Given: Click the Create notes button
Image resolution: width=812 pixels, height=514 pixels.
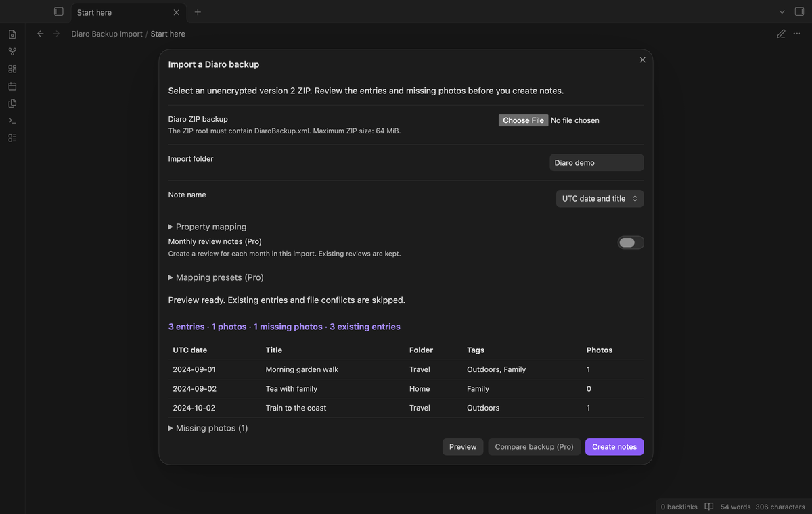Looking at the screenshot, I should tap(614, 447).
